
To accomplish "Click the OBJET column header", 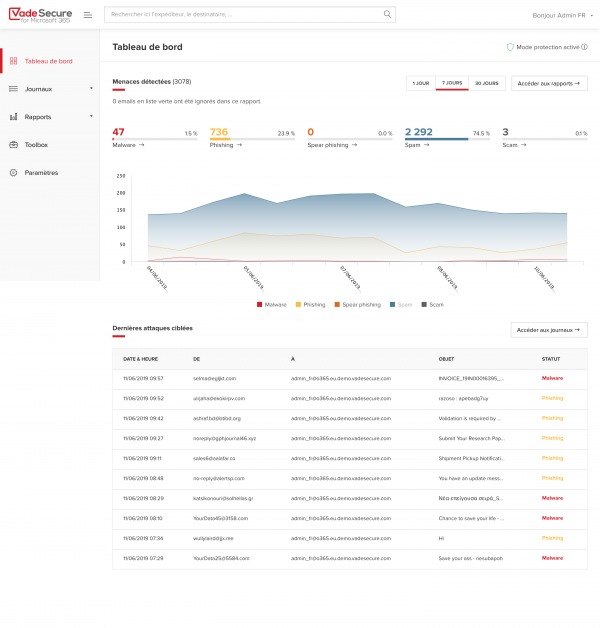I will click(x=446, y=359).
